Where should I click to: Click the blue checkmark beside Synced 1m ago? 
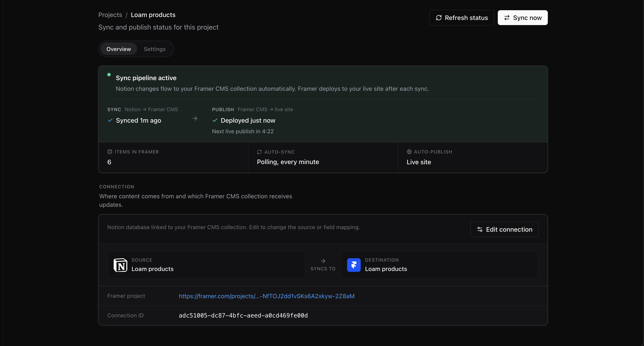pos(110,120)
